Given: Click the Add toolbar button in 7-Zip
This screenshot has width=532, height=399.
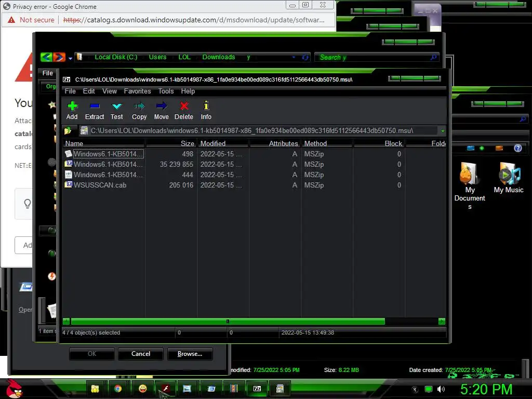Looking at the screenshot, I should click(72, 110).
